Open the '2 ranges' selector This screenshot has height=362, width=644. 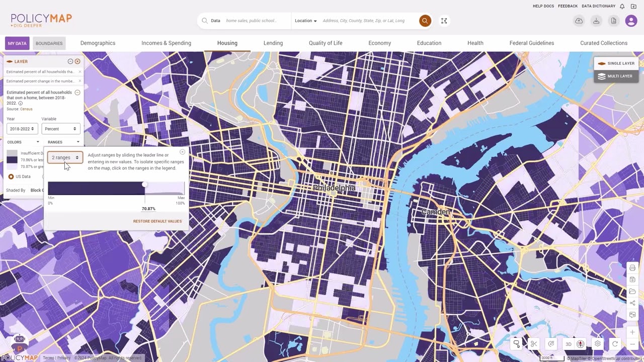tap(65, 157)
